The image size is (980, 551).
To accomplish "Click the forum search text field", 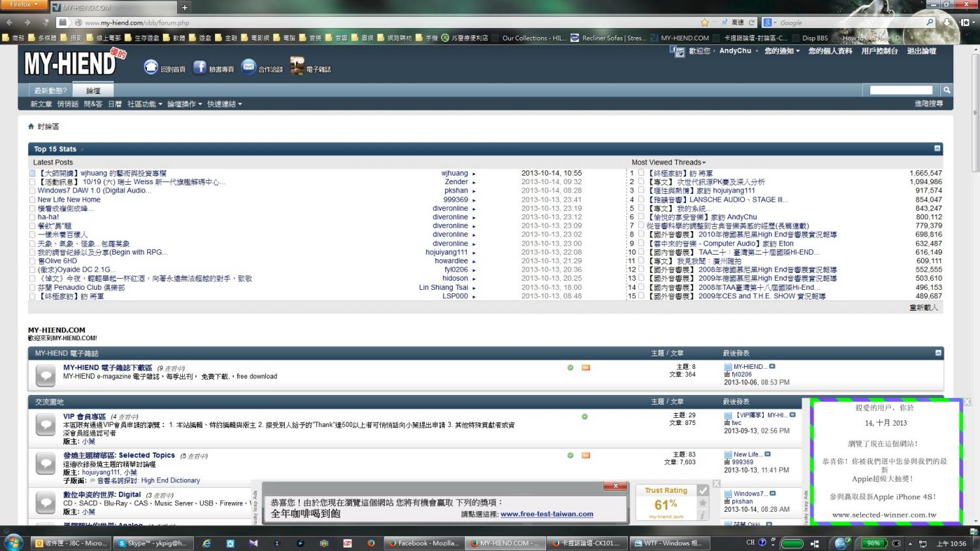I will [901, 90].
